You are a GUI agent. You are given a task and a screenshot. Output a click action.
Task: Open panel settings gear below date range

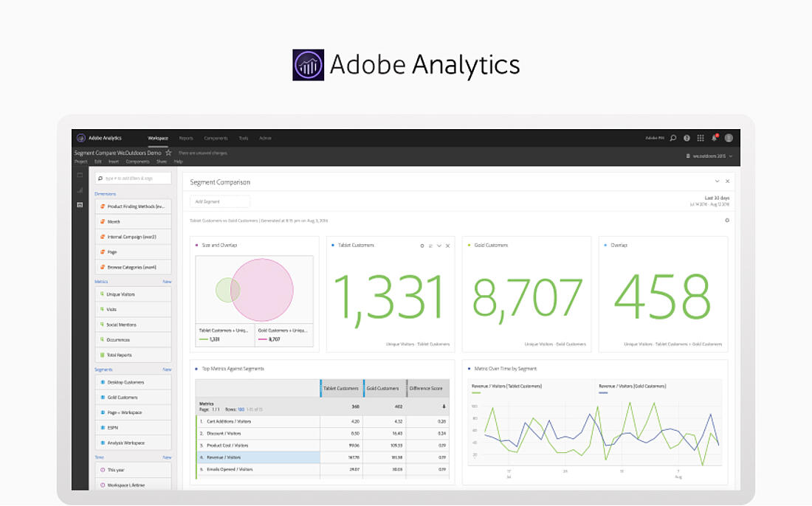click(x=727, y=221)
